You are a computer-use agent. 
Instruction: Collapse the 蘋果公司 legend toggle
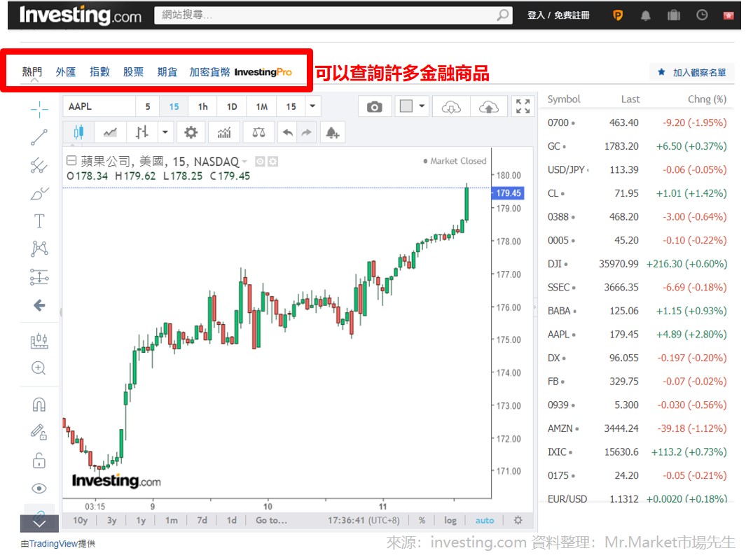click(71, 160)
